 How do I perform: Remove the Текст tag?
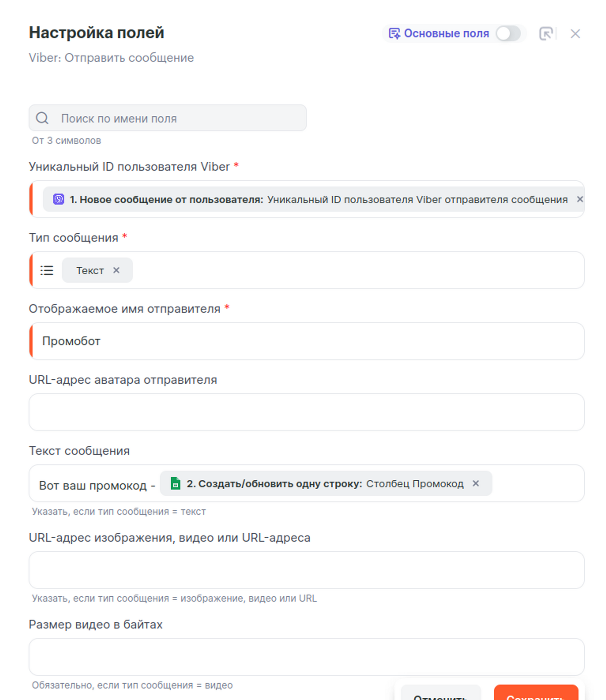(116, 270)
